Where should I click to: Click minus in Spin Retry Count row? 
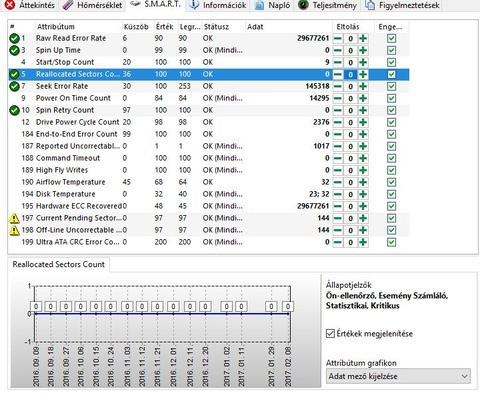click(x=338, y=110)
